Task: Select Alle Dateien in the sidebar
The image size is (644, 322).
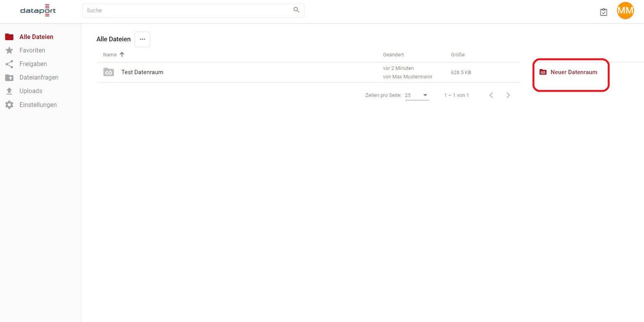Action: 36,37
